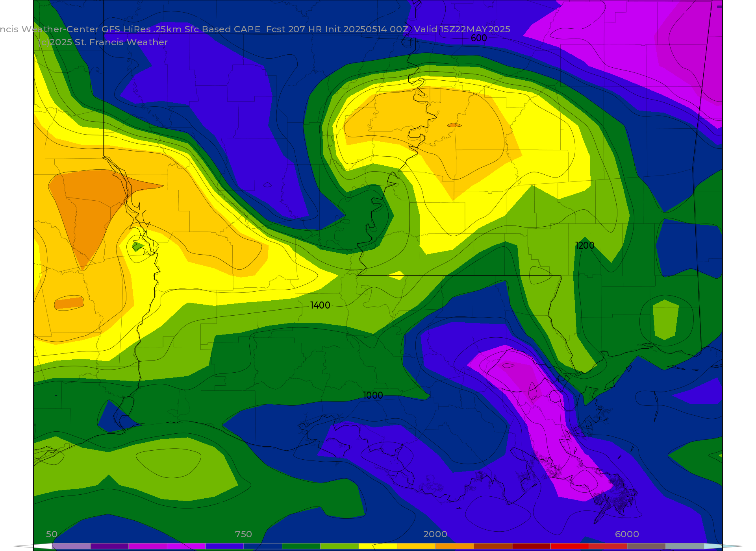Click the 50 legend value label
756x551 pixels.
click(x=52, y=534)
